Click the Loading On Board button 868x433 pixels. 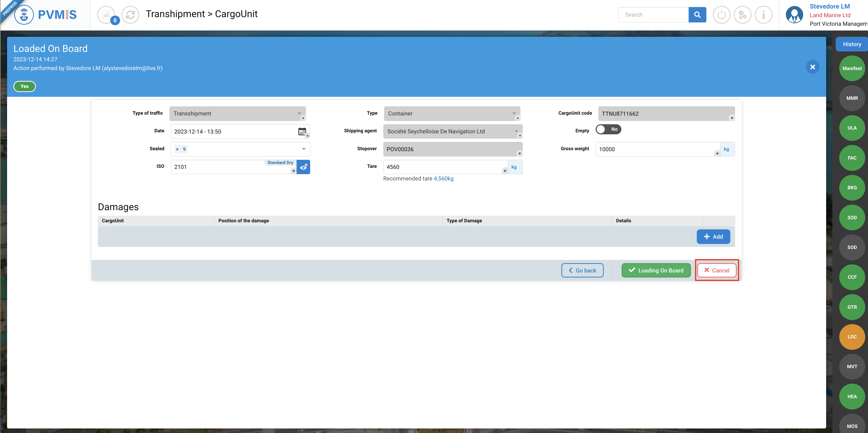656,270
